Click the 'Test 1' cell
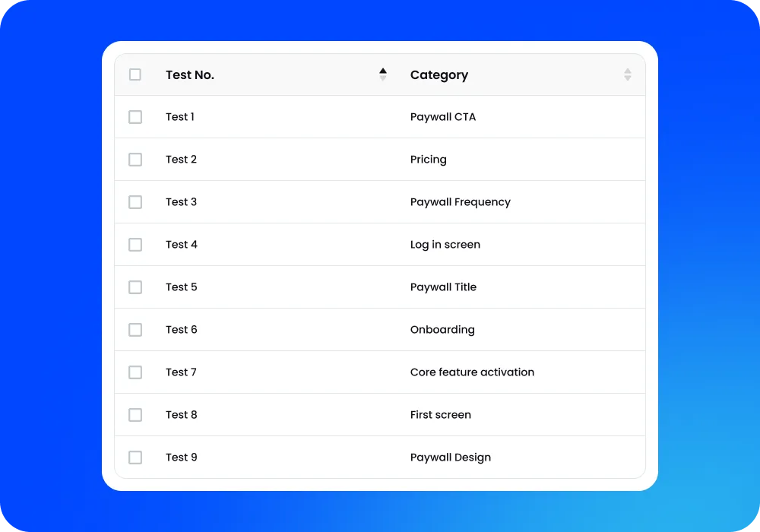The image size is (760, 532). click(180, 117)
